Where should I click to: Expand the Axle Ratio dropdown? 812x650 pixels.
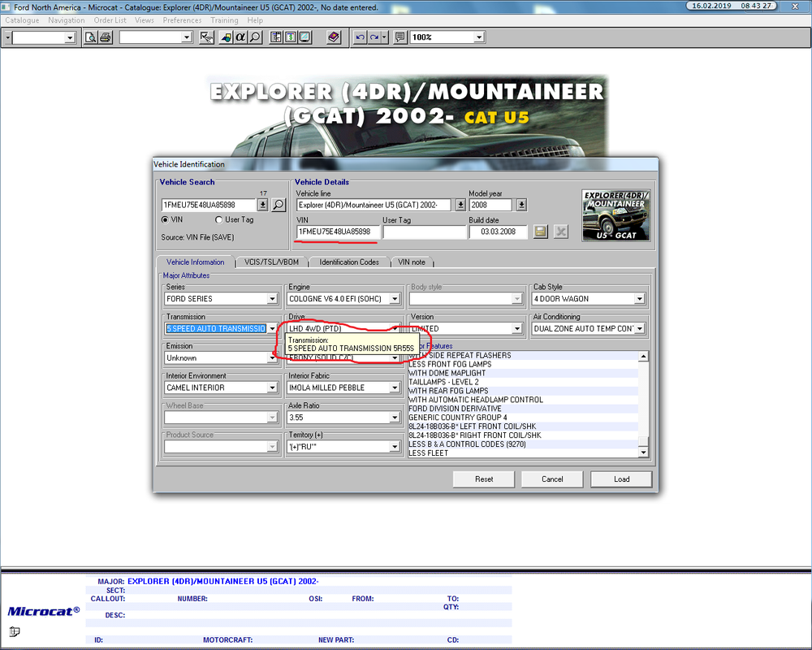pyautogui.click(x=395, y=418)
